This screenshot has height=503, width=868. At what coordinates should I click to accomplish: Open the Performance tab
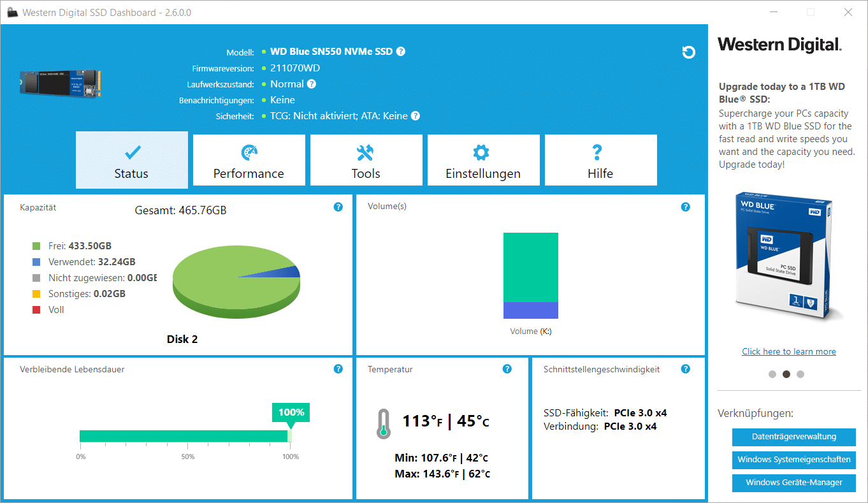249,160
